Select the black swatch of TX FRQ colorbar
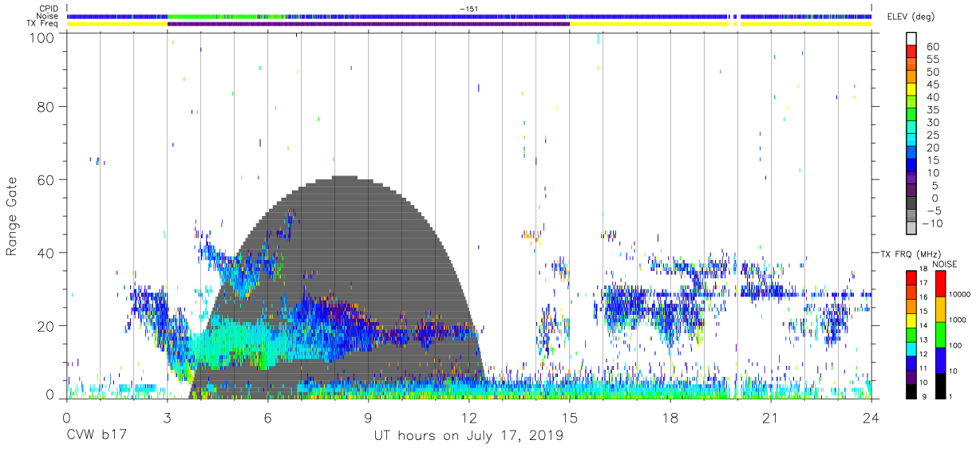The image size is (980, 452). click(911, 391)
